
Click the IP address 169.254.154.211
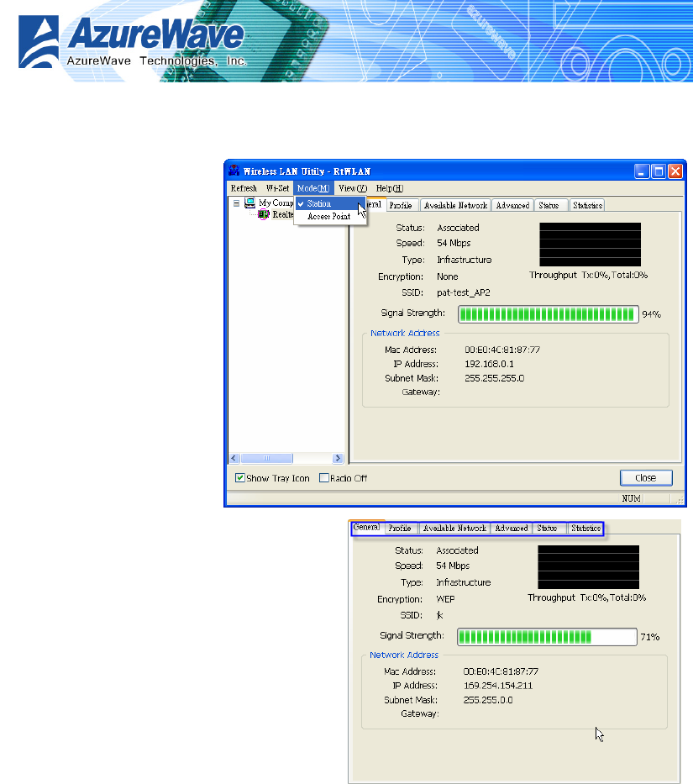pos(498,686)
